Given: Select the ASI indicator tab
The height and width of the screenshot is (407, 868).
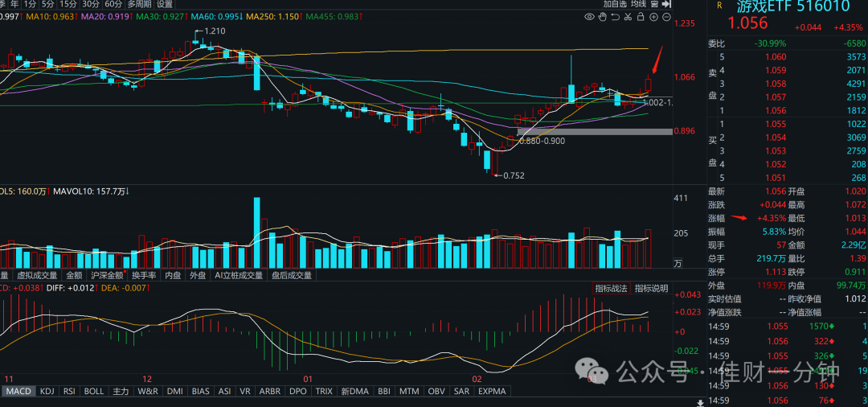Looking at the screenshot, I should click(225, 391).
